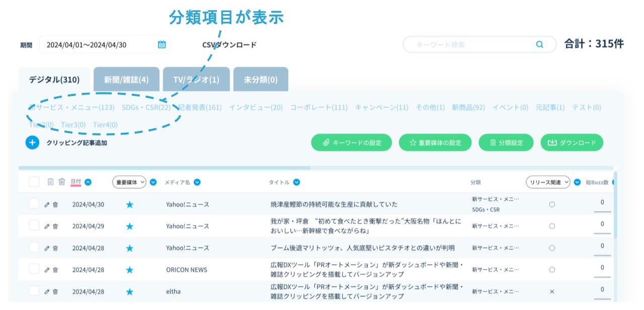The height and width of the screenshot is (310, 644).
Task: Open the 重要媒体 dropdown filter
Action: [x=129, y=182]
